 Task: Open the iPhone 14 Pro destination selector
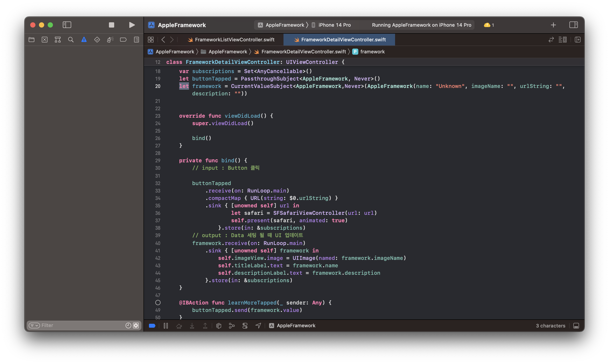point(334,25)
